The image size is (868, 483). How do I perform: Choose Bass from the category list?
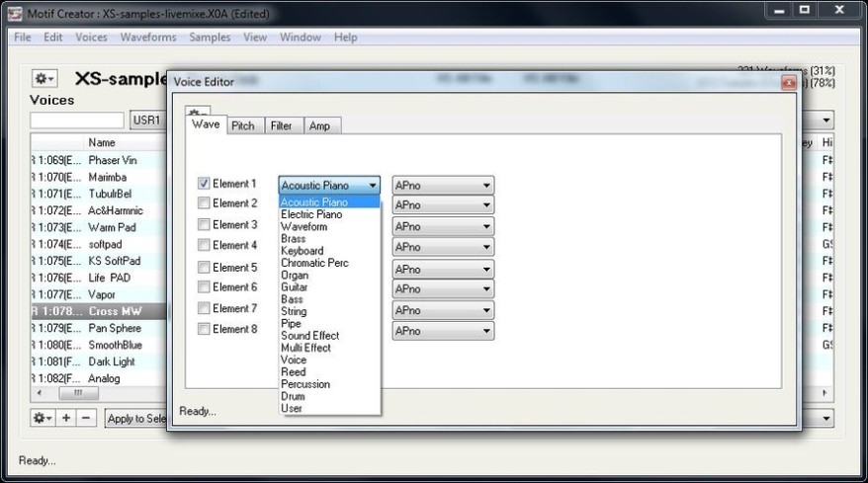pos(329,299)
